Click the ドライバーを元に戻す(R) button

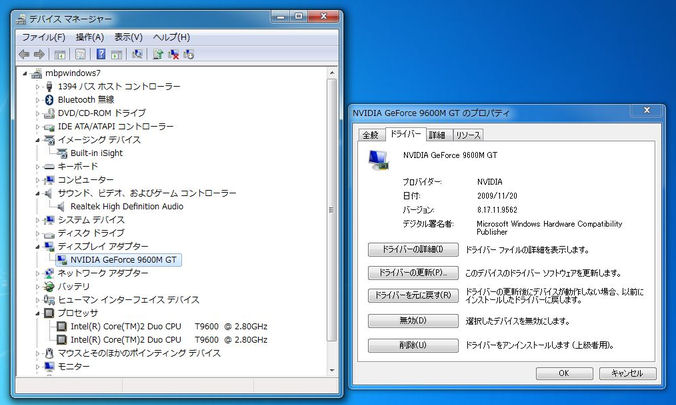click(x=413, y=295)
